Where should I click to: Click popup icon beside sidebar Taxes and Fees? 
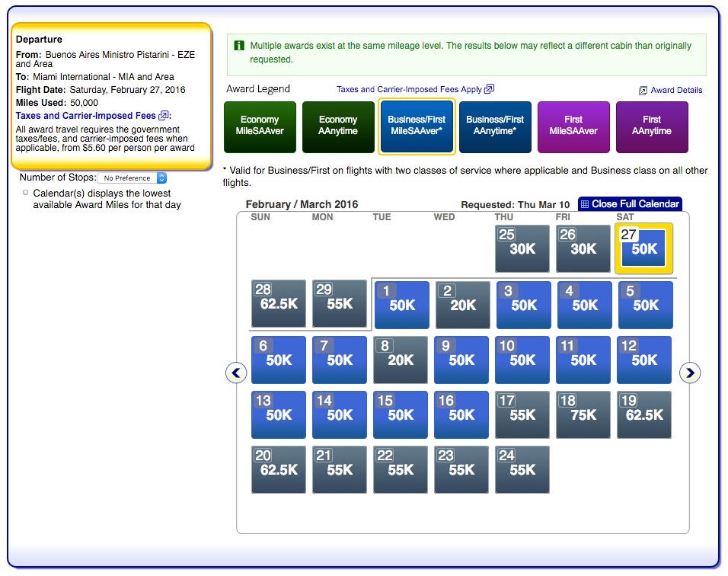click(164, 115)
